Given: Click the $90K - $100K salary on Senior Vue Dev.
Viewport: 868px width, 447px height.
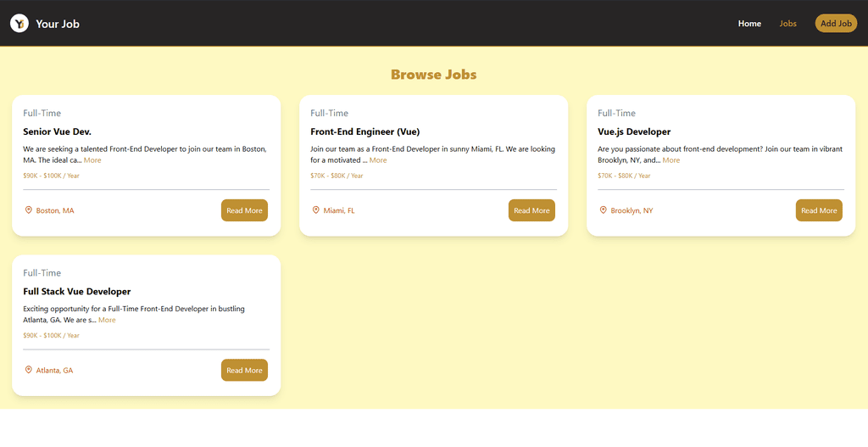Looking at the screenshot, I should point(51,176).
